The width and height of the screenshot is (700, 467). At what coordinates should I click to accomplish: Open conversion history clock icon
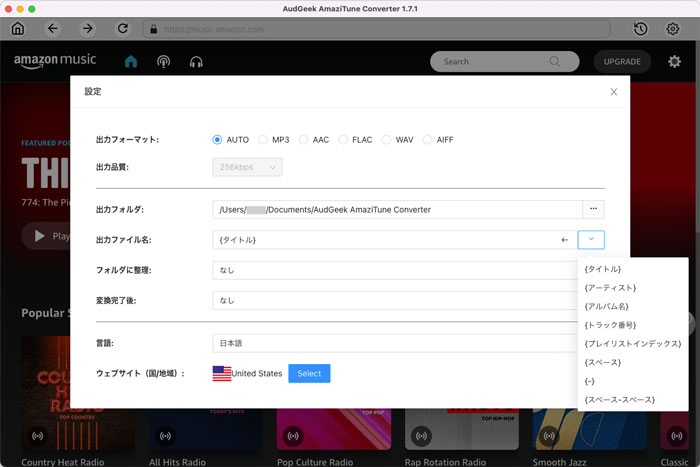click(641, 29)
